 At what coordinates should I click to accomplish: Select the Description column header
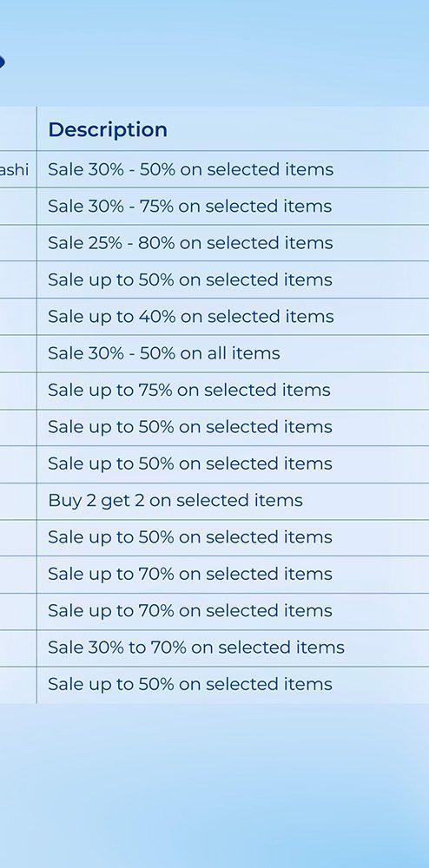[108, 129]
